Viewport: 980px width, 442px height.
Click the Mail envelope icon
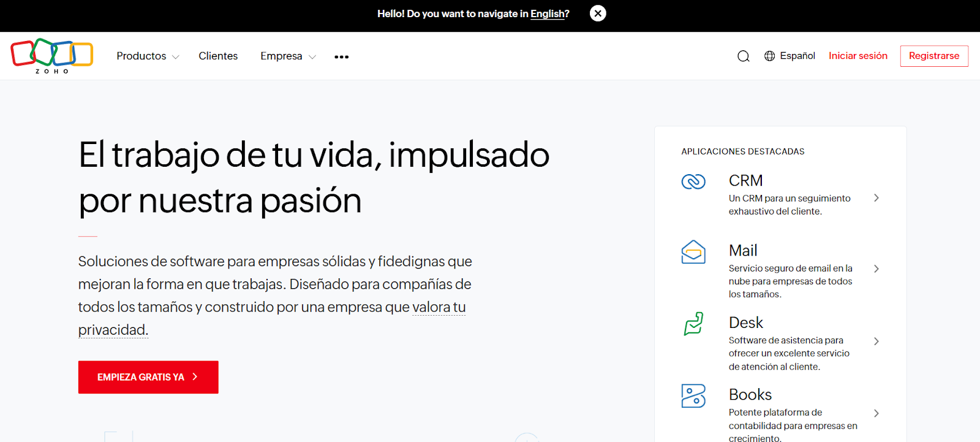coord(693,252)
